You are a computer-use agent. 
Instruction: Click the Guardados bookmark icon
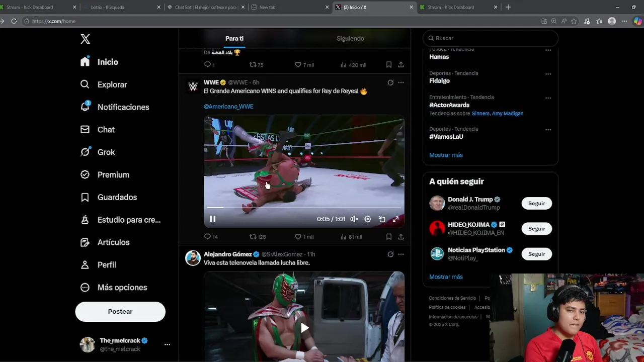pos(85,198)
